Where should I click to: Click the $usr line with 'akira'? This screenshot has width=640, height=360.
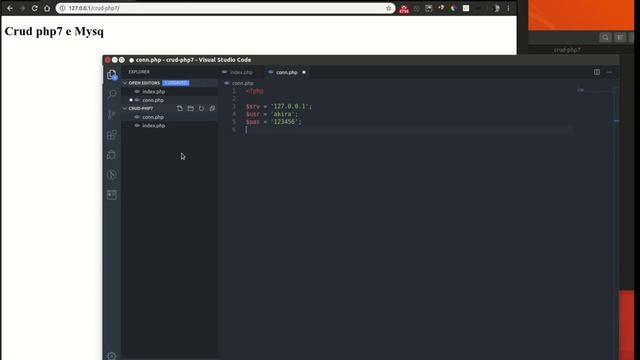pyautogui.click(x=272, y=114)
